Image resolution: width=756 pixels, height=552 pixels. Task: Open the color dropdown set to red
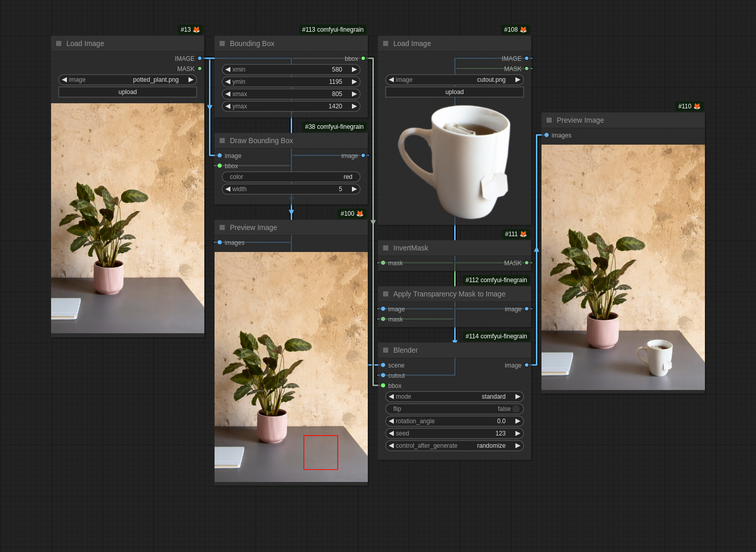[291, 177]
